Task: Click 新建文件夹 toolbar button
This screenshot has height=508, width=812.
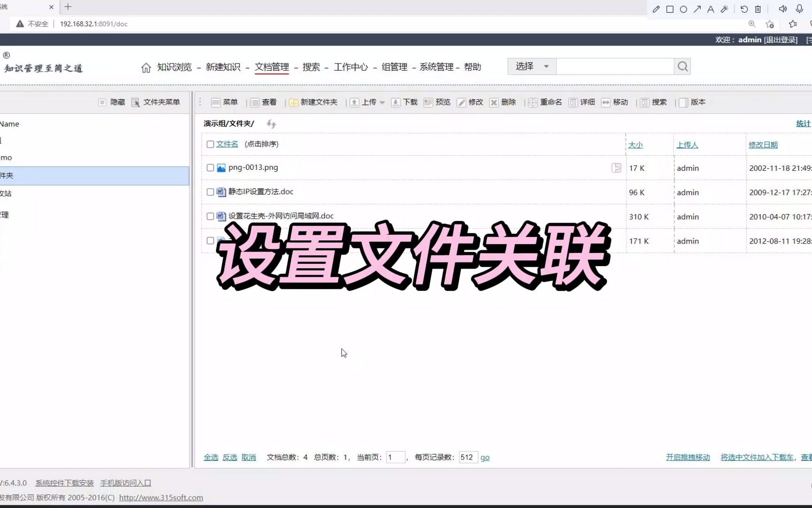Action: [x=313, y=102]
